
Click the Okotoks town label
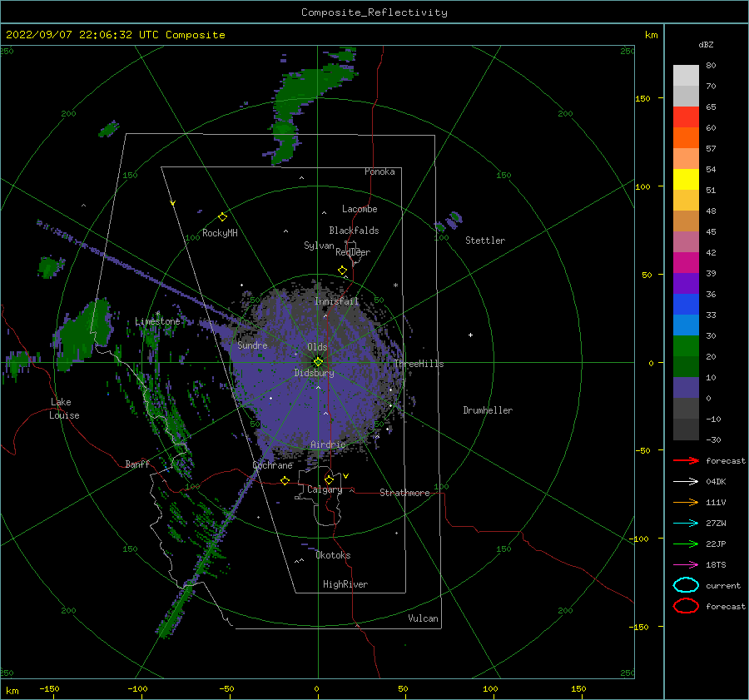pyautogui.click(x=333, y=555)
